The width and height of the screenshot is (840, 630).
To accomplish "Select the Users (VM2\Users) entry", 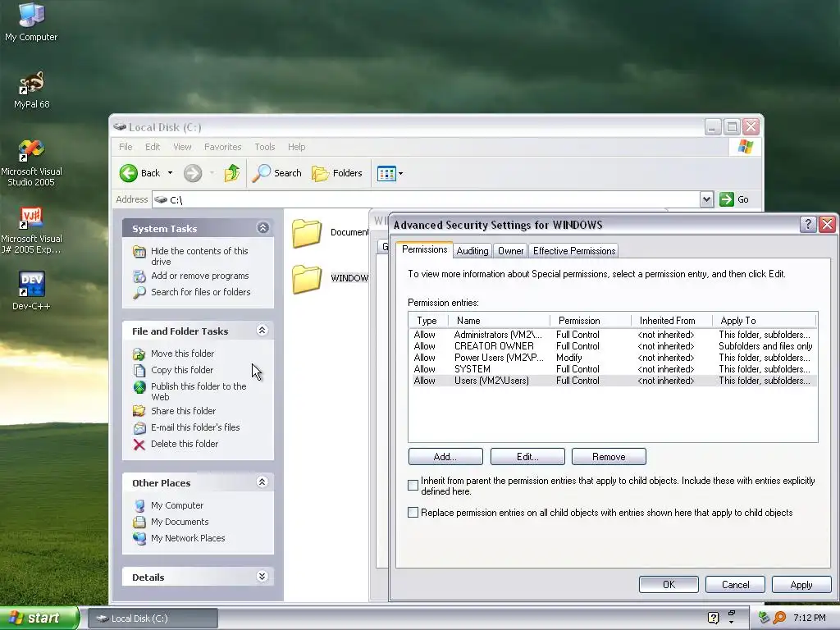I will point(613,381).
